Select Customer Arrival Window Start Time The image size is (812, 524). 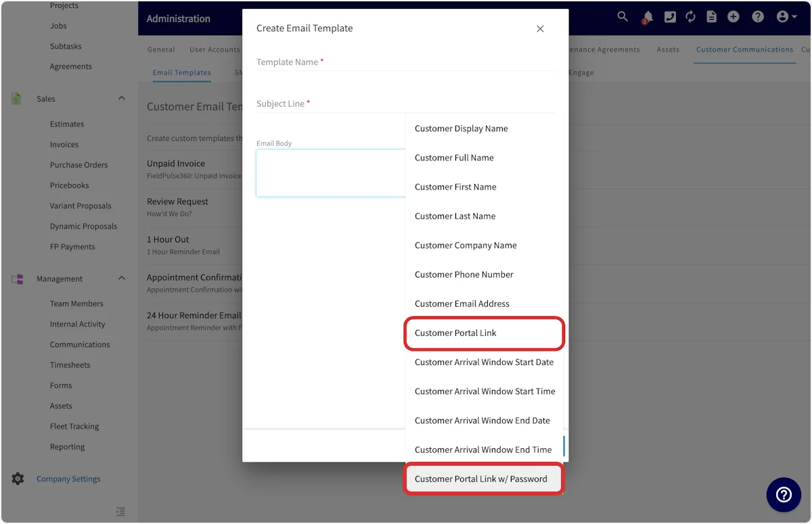pyautogui.click(x=484, y=391)
